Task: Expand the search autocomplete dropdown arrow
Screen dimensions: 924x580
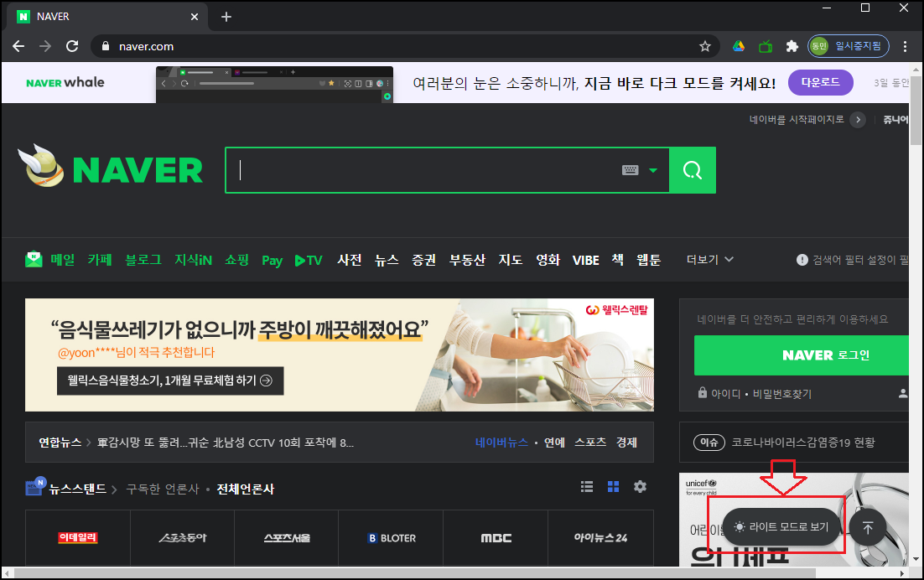Action: (653, 170)
